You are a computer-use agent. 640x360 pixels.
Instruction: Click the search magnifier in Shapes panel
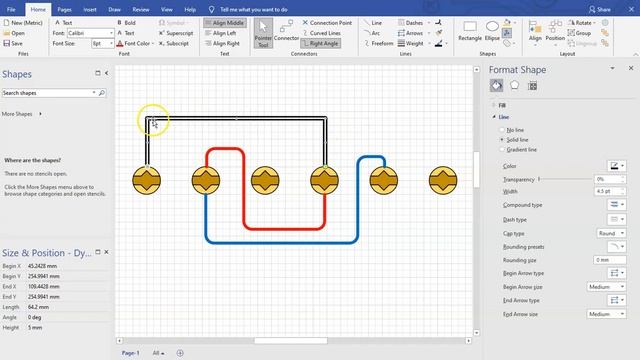[102, 93]
